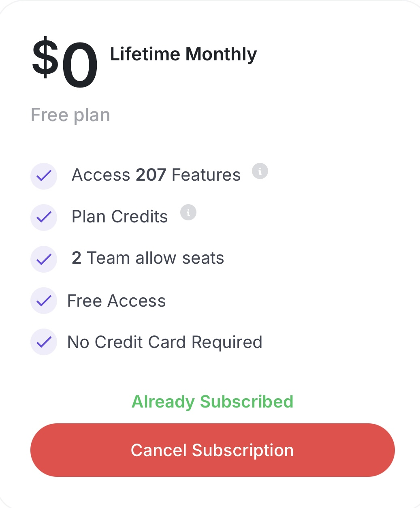Click the Lifetime Monthly heading
The image size is (420, 508).
coord(183,54)
